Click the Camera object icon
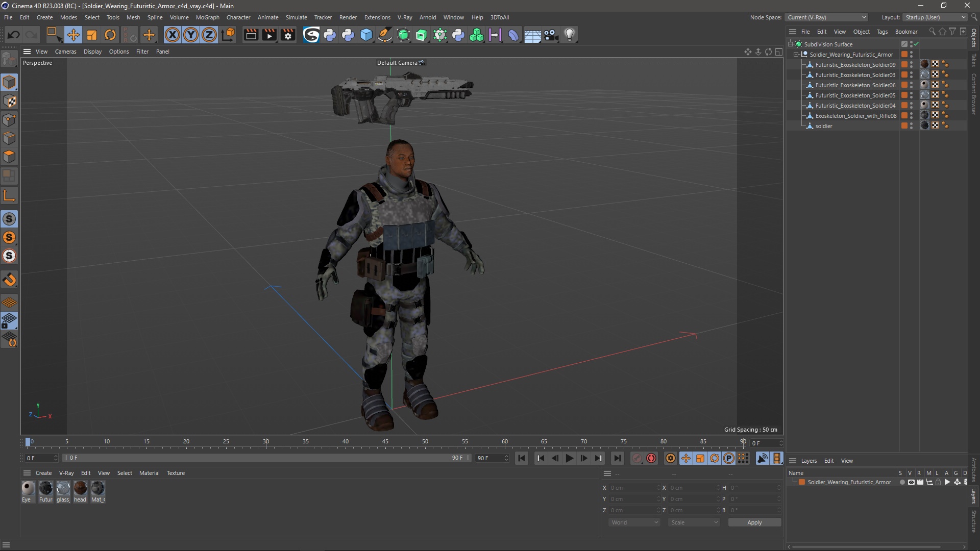 [x=551, y=35]
